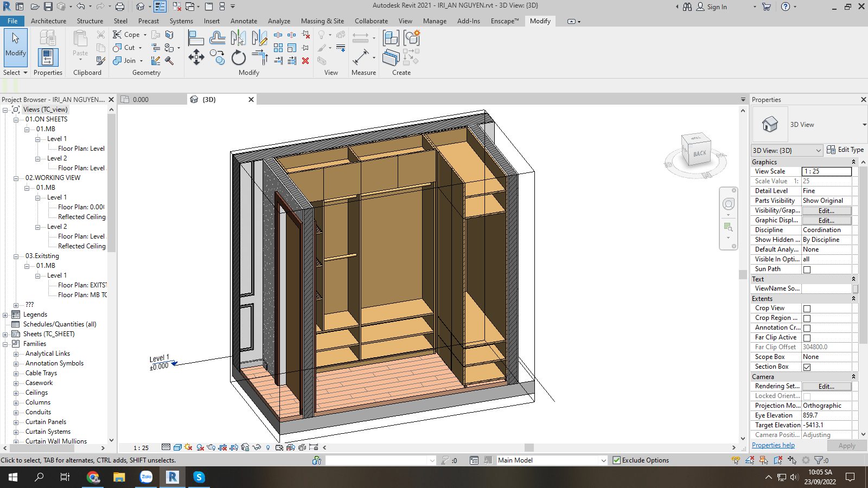This screenshot has height=488, width=868.
Task: Open the Massing & Site tab
Action: click(322, 21)
